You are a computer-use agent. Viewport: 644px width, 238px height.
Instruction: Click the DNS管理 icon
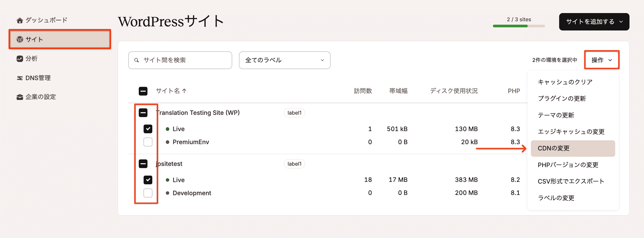coord(20,78)
